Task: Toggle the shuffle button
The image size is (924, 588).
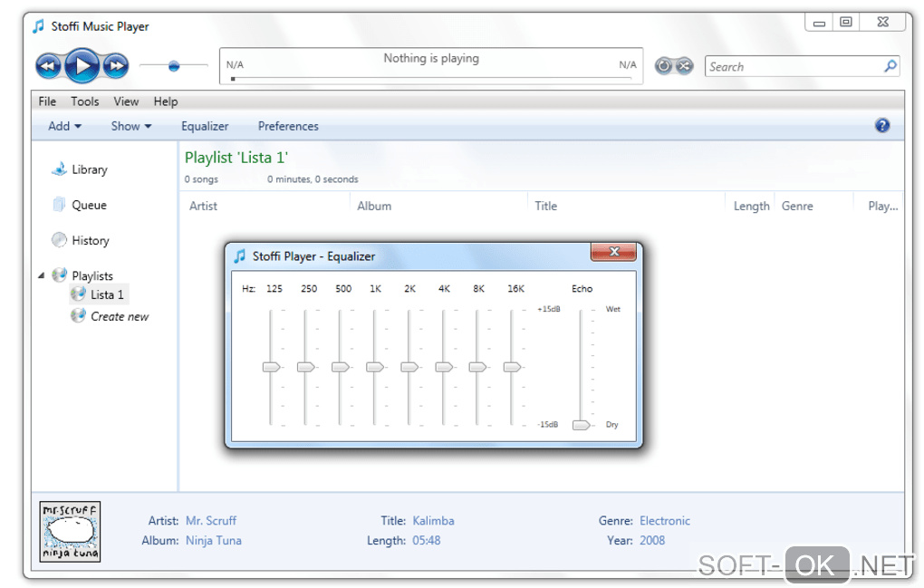Action: [684, 66]
